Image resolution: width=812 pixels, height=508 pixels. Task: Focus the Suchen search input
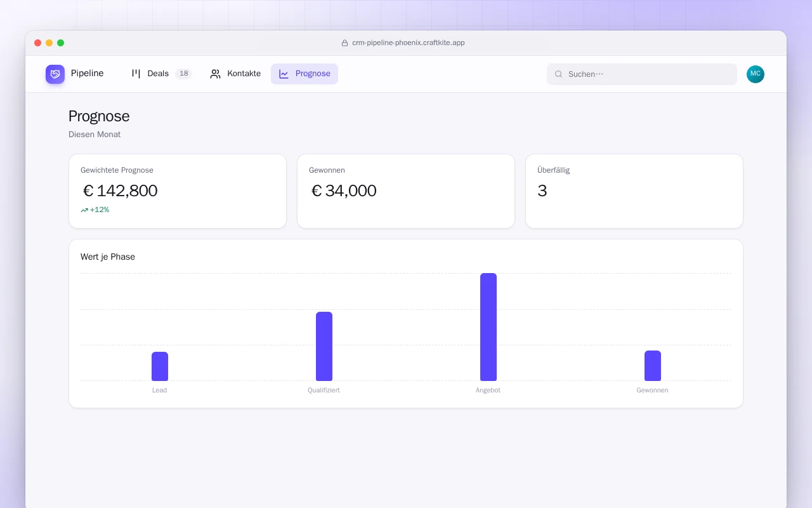click(642, 74)
